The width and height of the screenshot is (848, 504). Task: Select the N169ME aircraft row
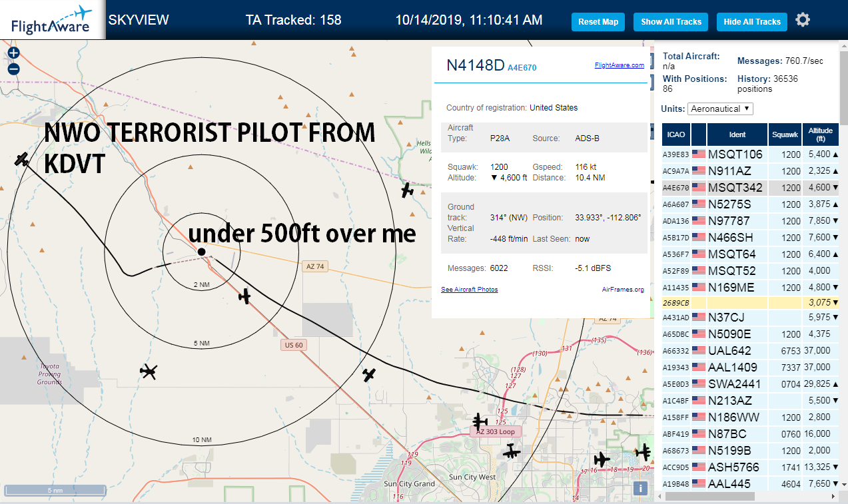pyautogui.click(x=750, y=288)
